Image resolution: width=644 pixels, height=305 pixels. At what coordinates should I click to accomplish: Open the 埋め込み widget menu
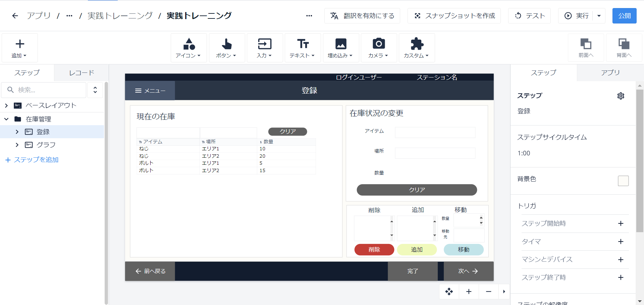coord(341,48)
